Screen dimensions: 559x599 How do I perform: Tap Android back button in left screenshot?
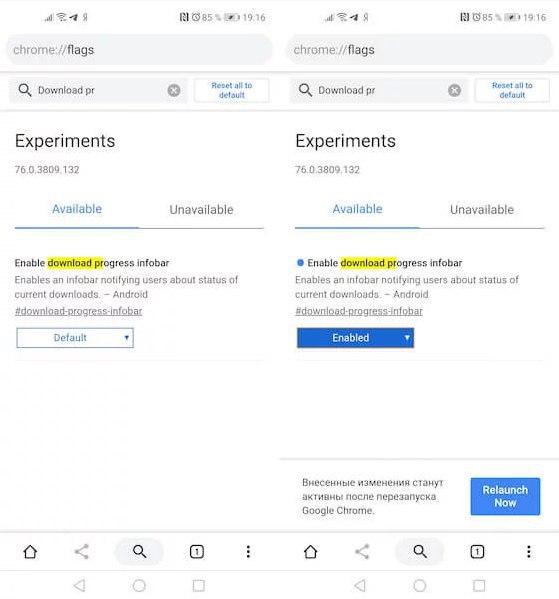79,585
